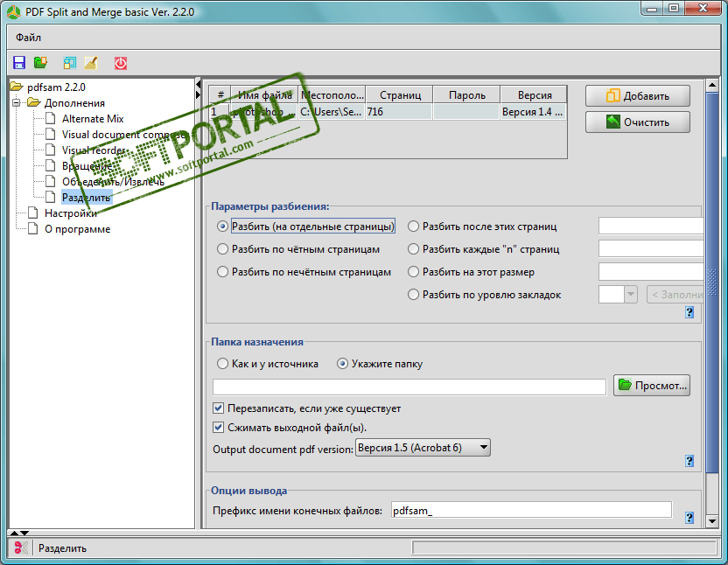Click the Добавить button
The image size is (728, 565).
click(x=638, y=95)
